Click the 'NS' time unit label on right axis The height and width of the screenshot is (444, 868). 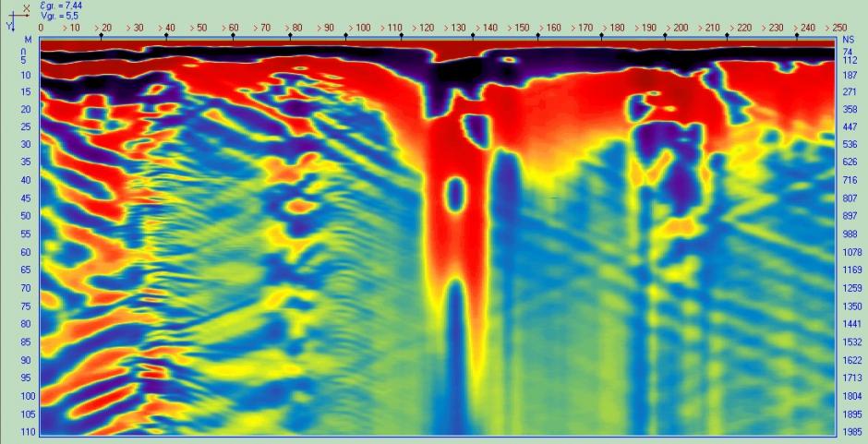(848, 40)
